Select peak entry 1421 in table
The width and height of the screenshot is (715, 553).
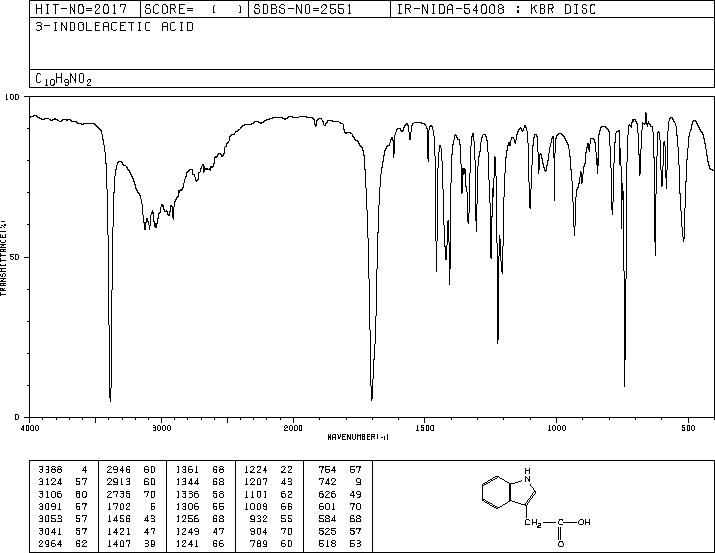point(131,532)
